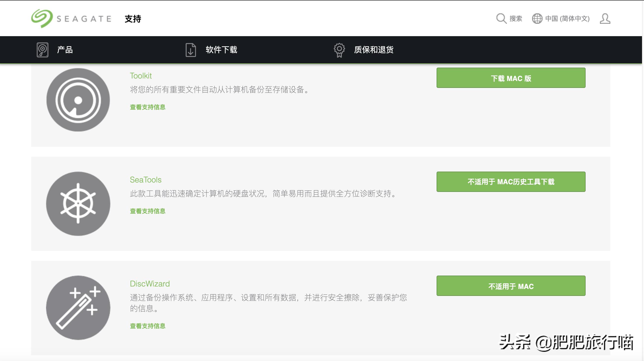Viewport: 644px width, 361px height.
Task: Open the user account icon
Action: coord(605,18)
